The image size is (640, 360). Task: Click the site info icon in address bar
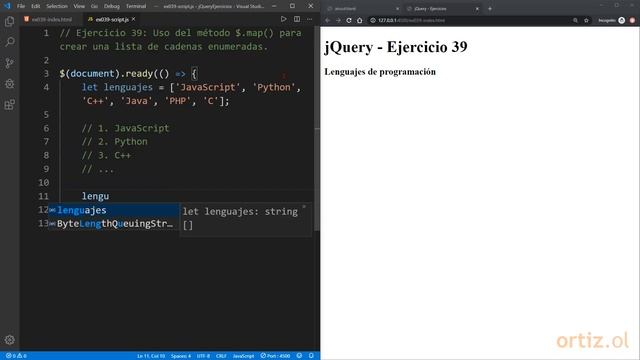(373, 20)
